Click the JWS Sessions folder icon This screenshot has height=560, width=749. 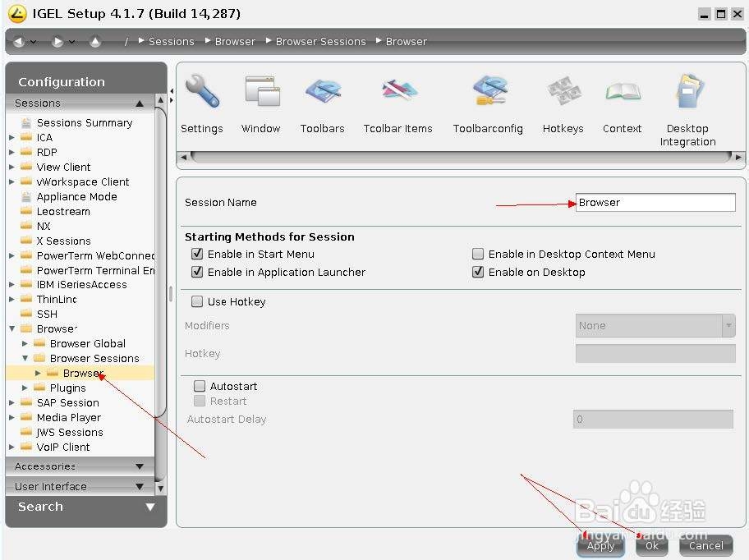pos(26,432)
